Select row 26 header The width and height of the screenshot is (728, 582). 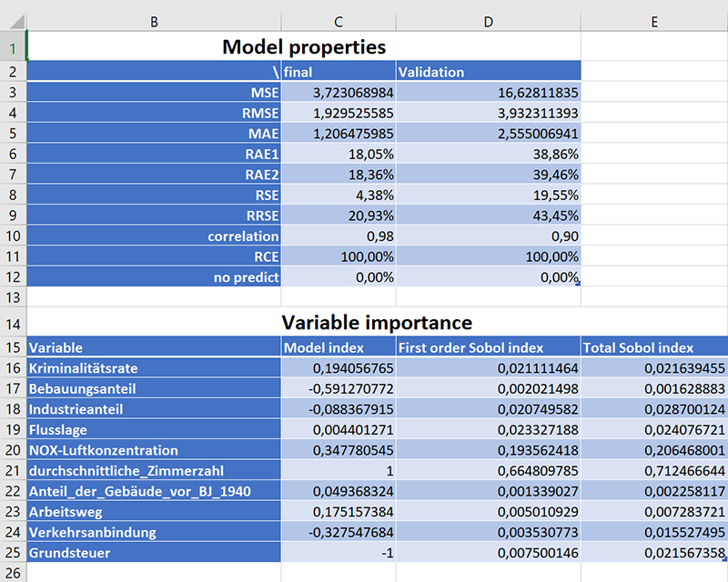(13, 573)
